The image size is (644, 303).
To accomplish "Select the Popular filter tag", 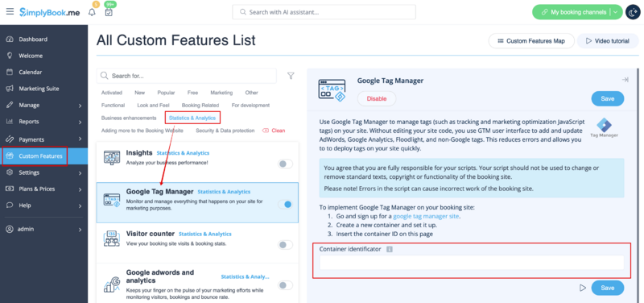I will (166, 93).
